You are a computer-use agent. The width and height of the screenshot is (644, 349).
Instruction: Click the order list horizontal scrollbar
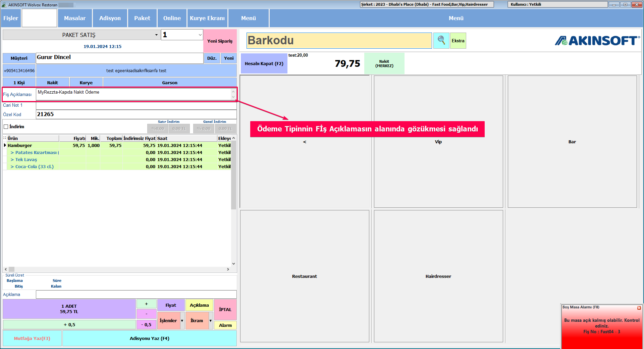pos(117,269)
